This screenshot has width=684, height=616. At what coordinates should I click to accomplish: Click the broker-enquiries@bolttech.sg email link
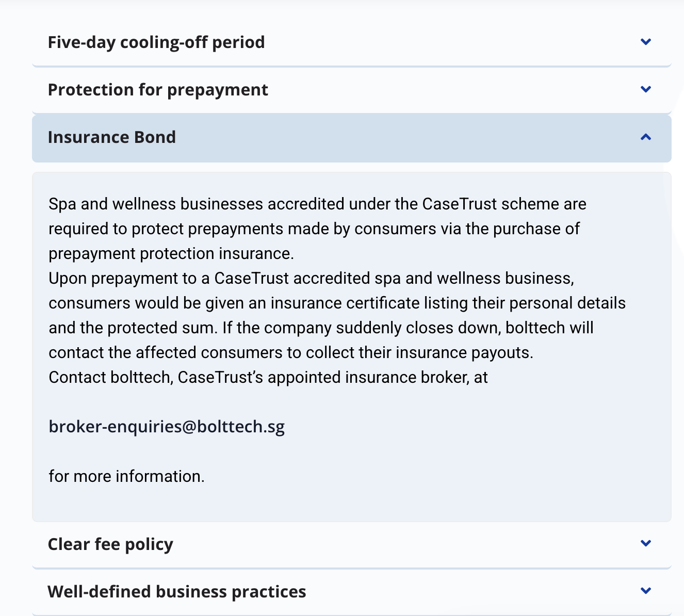click(x=167, y=427)
